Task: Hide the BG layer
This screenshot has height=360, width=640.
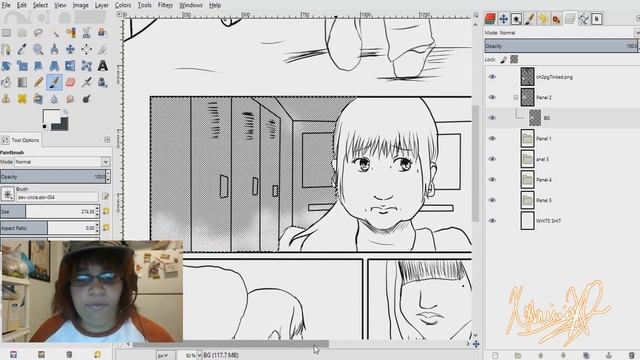Action: coord(492,118)
